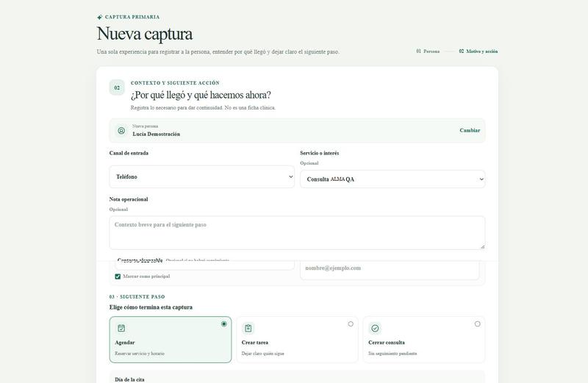588x383 pixels.
Task: Click the 'Lucía Demostración' name text
Action: click(x=157, y=134)
